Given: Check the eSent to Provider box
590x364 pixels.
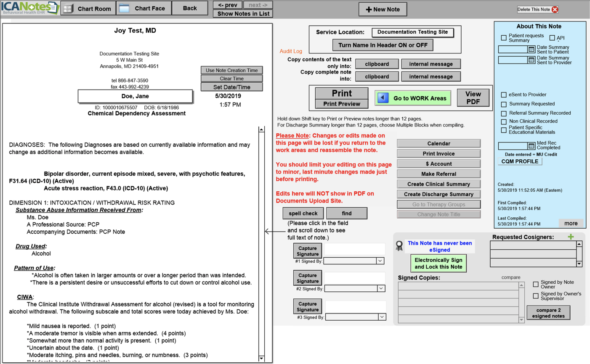Looking at the screenshot, I should pyautogui.click(x=504, y=95).
